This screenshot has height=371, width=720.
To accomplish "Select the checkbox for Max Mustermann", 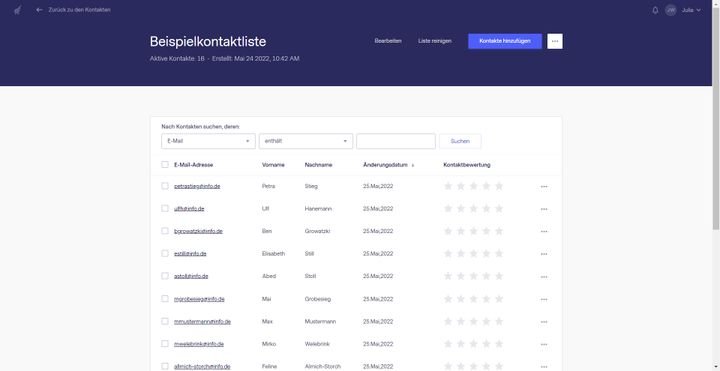I will click(x=165, y=321).
